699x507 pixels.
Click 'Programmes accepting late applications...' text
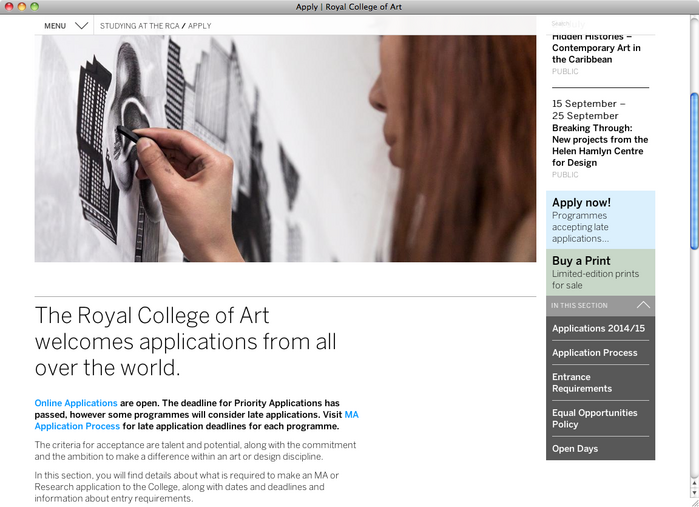(x=580, y=227)
